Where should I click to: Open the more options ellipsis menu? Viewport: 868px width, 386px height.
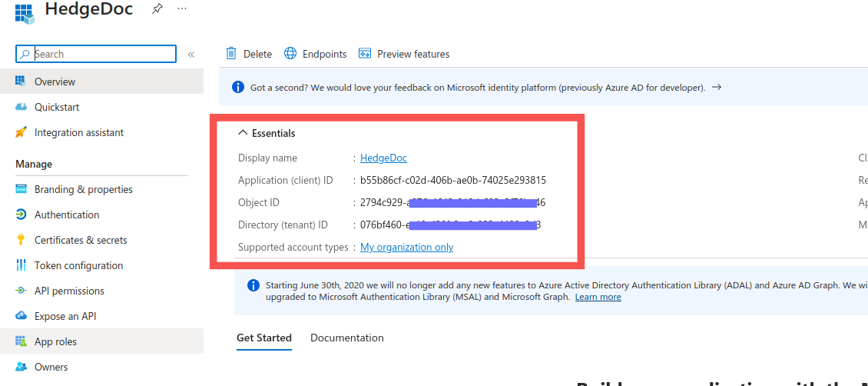pos(181,8)
